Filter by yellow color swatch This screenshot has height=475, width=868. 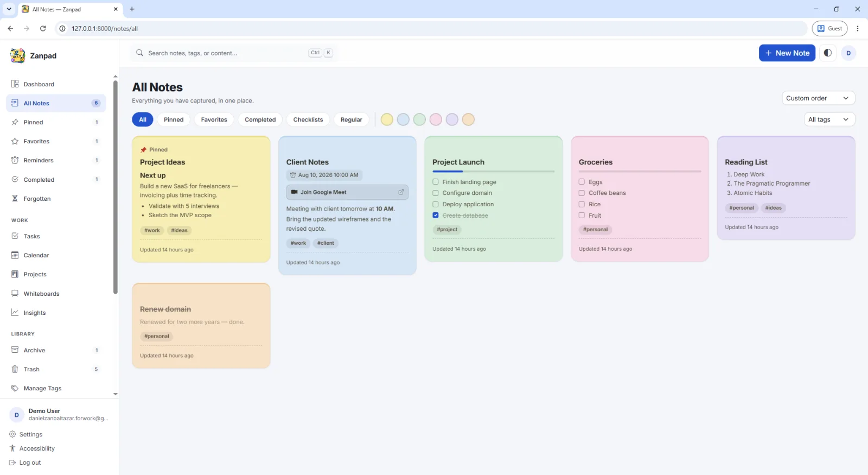pos(387,119)
